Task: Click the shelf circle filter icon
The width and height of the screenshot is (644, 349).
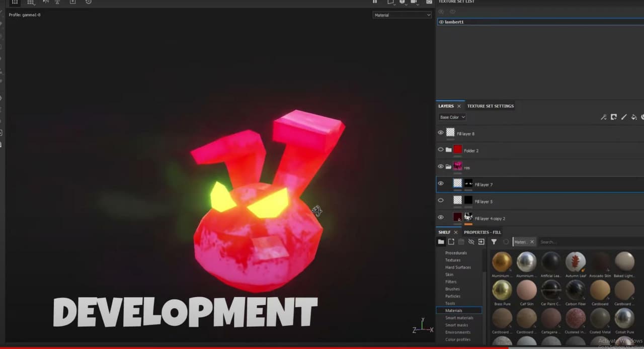Action: [x=506, y=242]
